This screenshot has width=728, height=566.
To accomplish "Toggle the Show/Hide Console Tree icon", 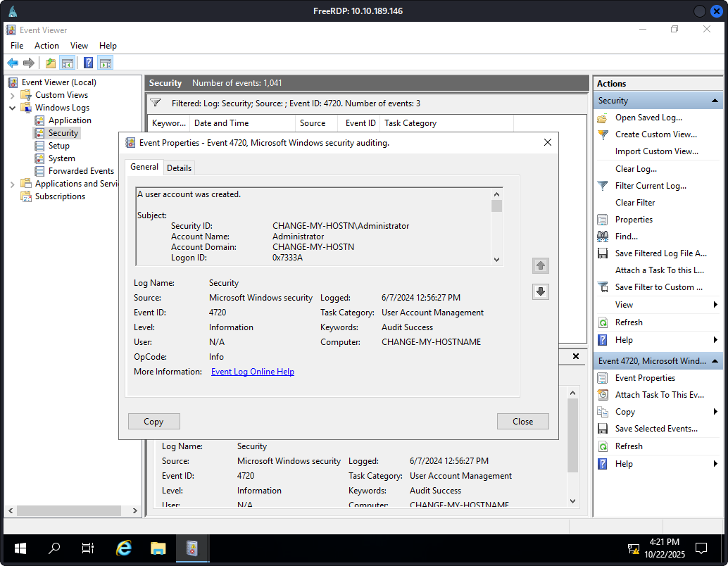I will tap(68, 63).
